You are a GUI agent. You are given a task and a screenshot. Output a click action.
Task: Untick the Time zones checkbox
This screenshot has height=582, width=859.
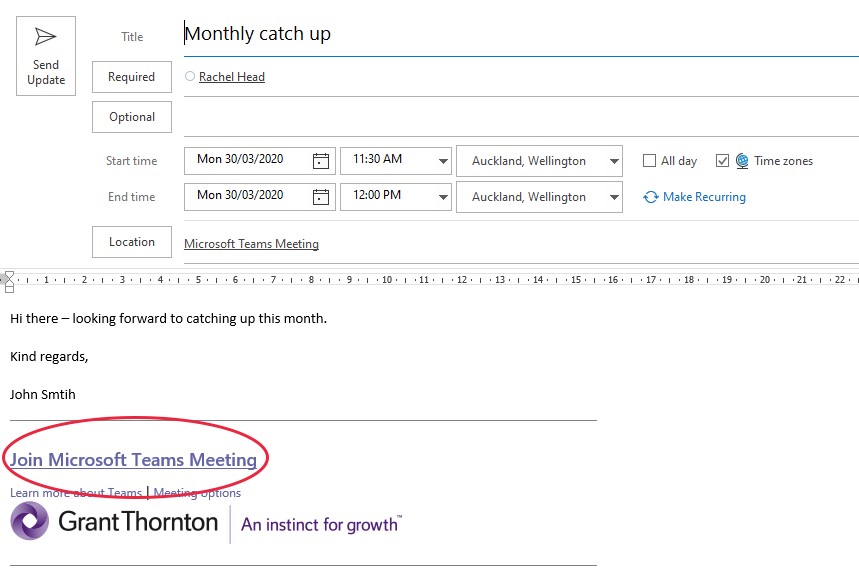coord(723,161)
